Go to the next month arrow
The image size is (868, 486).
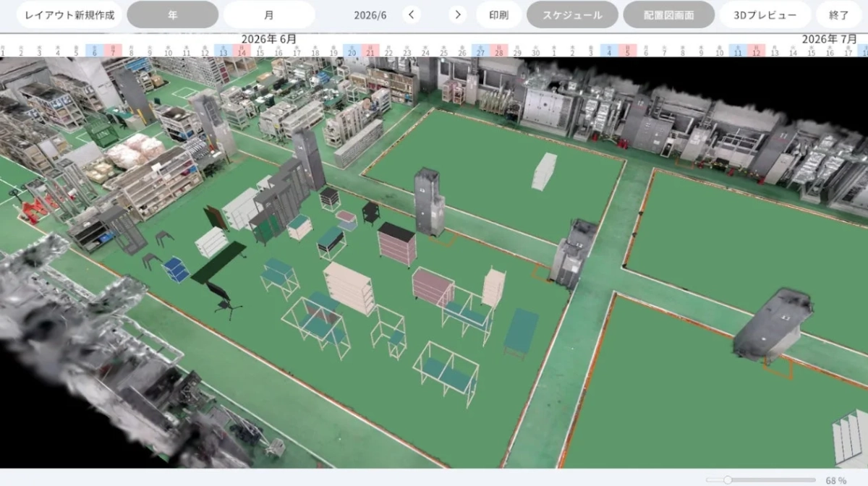click(x=457, y=14)
